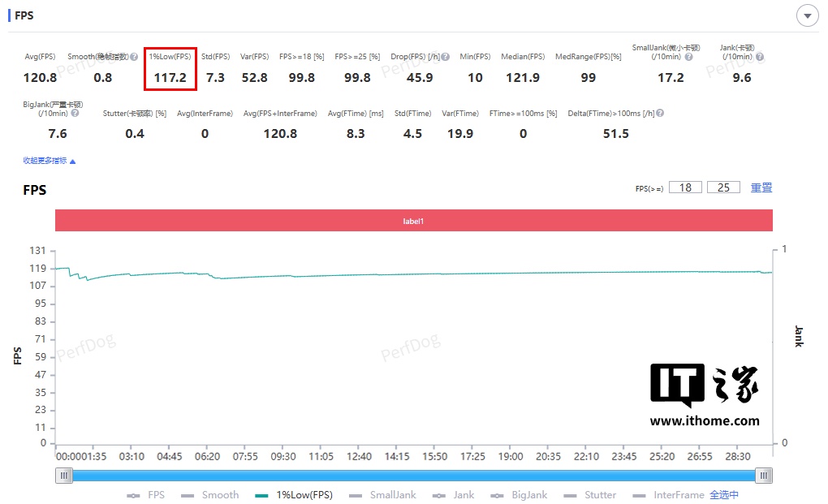Click the FPS threshold field showing 25
Image resolution: width=828 pixels, height=504 pixels.
[x=723, y=187]
